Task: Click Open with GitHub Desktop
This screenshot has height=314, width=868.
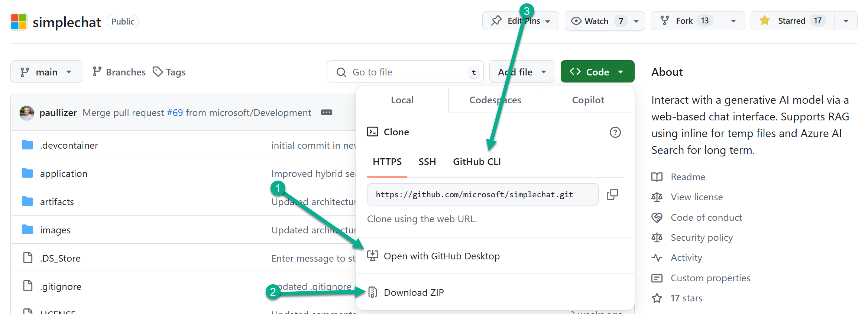Action: [x=441, y=256]
